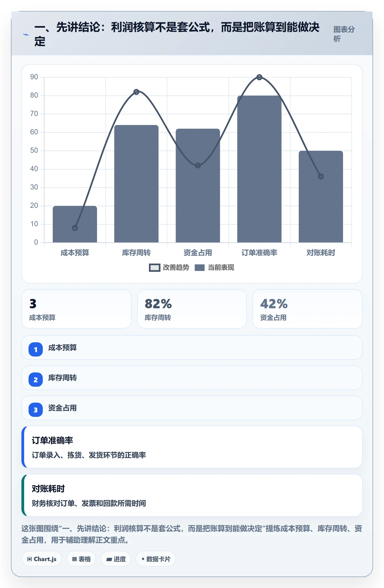
Task: Click the line point at 82 over 库存周转
Action: click(x=136, y=92)
